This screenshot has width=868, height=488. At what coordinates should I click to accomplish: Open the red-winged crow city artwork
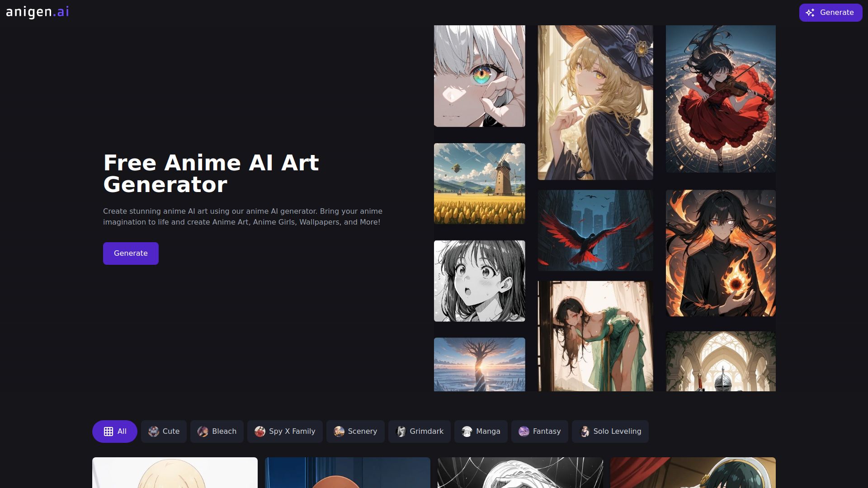[595, 230]
